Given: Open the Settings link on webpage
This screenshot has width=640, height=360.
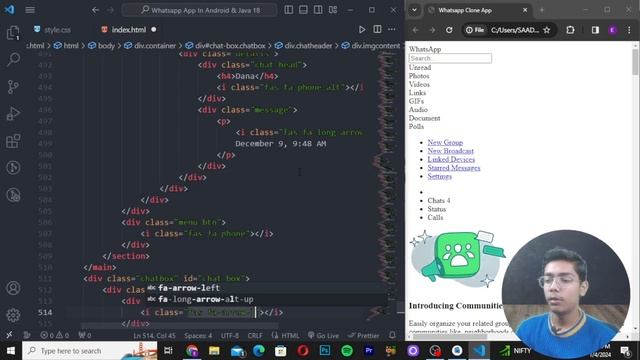Looking at the screenshot, I should point(439,176).
